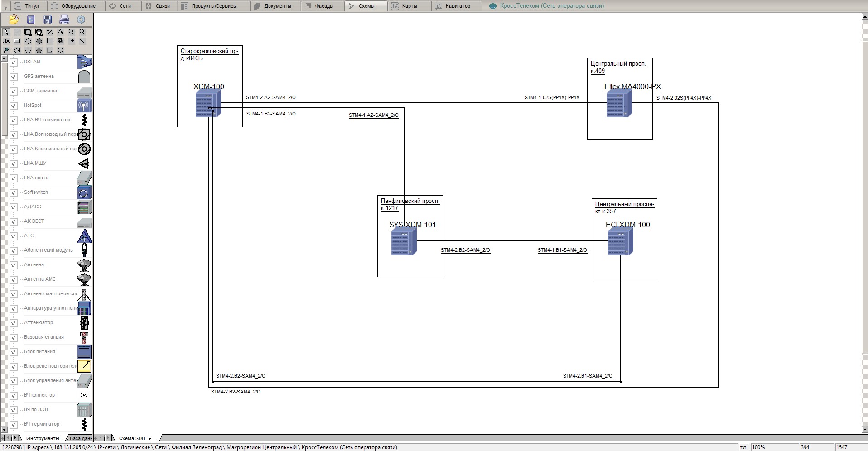Image resolution: width=868 pixels, height=451 pixels.
Task: Click the STM4-1.02S(PP4X)-PP4X label
Action: click(552, 98)
